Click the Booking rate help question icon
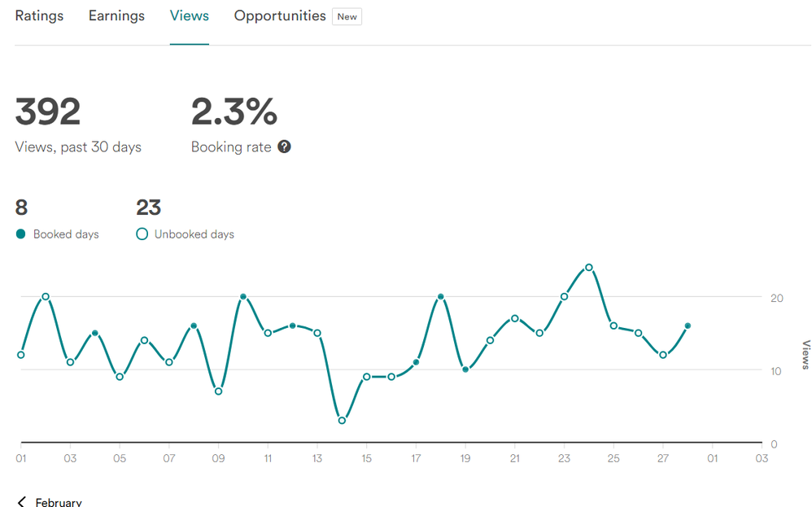812x507 pixels. pos(284,147)
